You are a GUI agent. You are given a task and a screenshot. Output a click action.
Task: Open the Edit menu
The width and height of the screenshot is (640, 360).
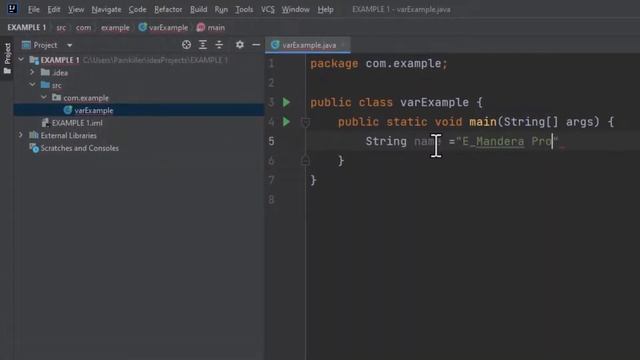point(53,9)
